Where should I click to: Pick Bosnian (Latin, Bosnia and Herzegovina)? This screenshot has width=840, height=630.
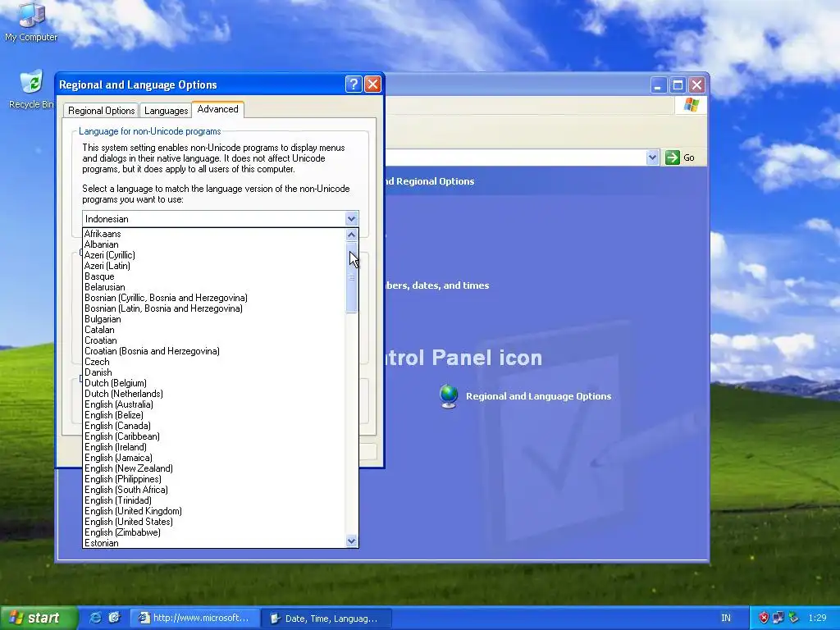[x=214, y=308]
